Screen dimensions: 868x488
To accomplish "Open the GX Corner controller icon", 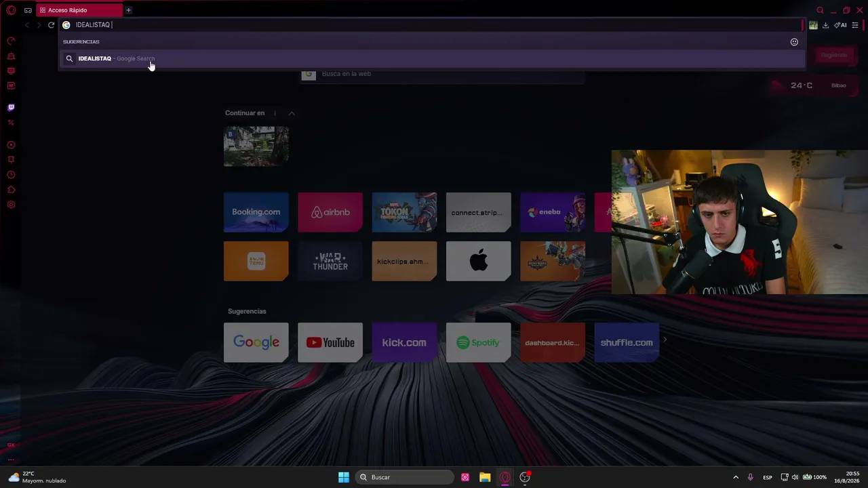I will (28, 10).
